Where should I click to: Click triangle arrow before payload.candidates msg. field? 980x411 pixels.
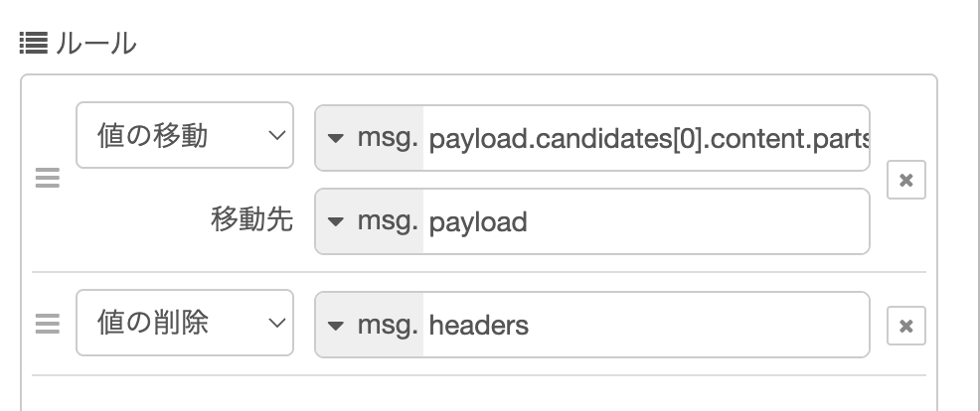click(336, 137)
